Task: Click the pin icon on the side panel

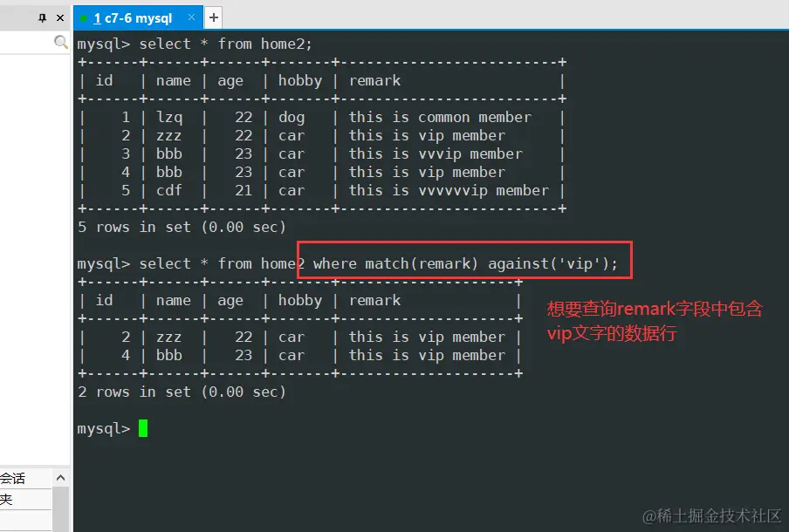Action: (42, 18)
